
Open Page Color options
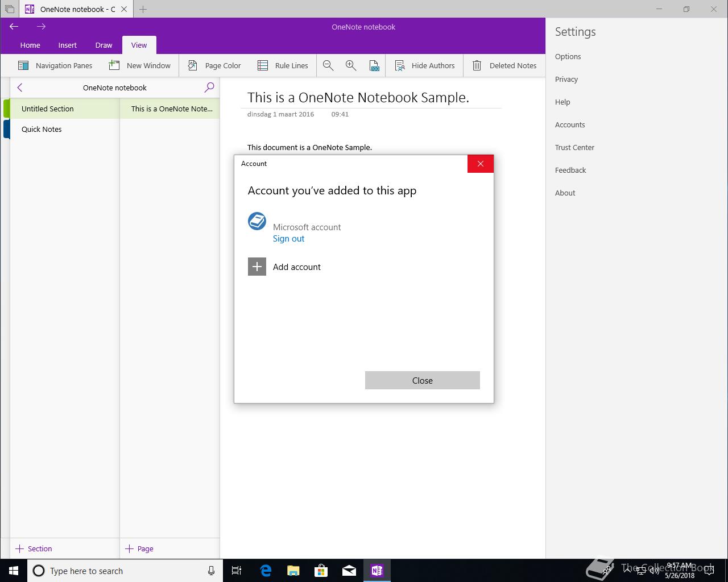214,65
